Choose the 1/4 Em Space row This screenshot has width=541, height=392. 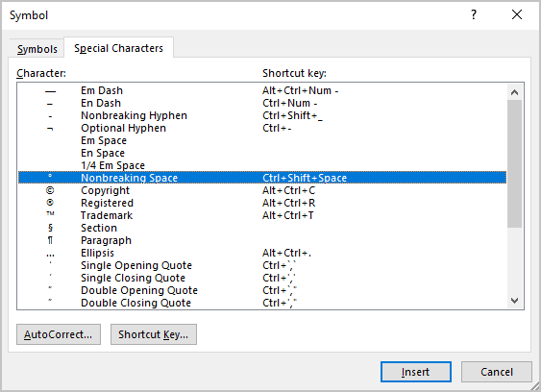click(x=262, y=165)
